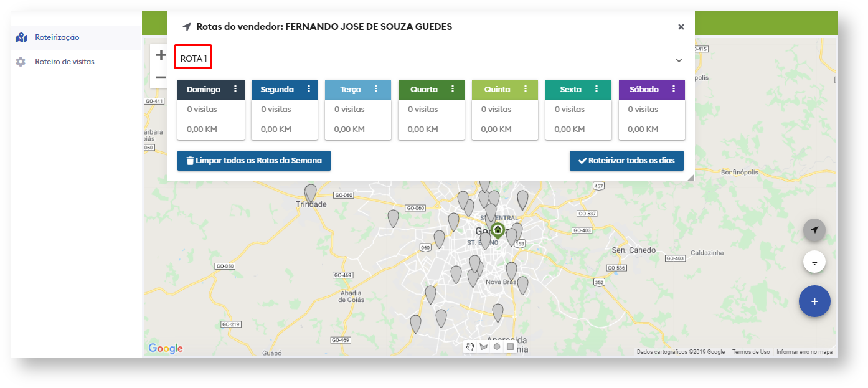Select the Sexta day header

[x=578, y=89]
